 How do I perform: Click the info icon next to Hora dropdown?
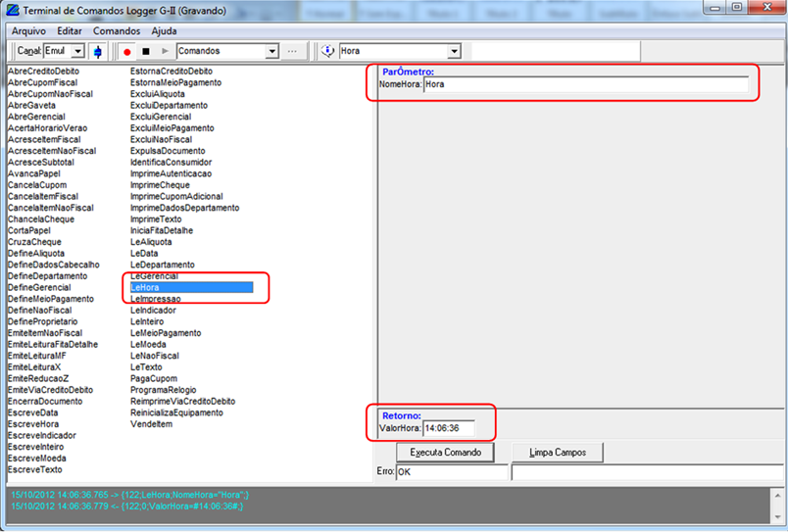point(327,51)
